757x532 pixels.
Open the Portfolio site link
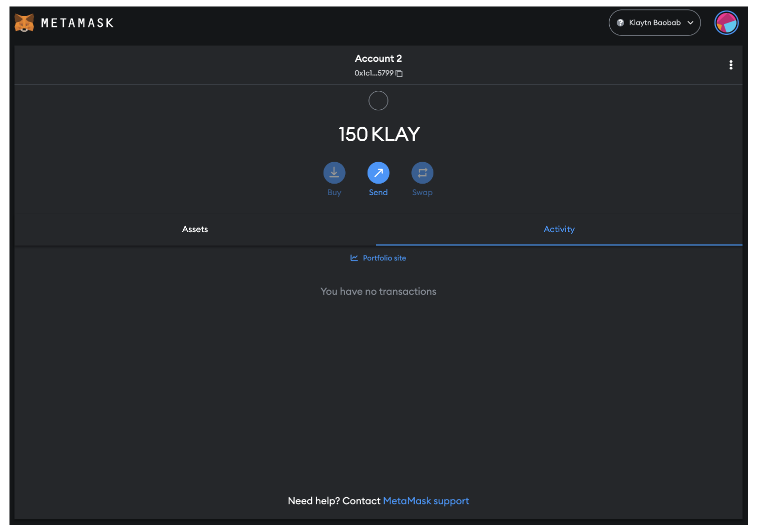pyautogui.click(x=378, y=258)
